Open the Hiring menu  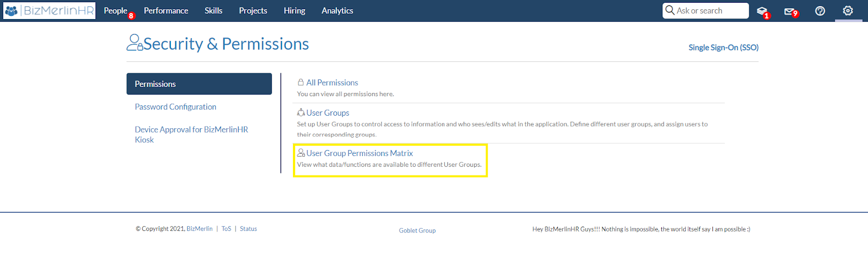click(295, 11)
